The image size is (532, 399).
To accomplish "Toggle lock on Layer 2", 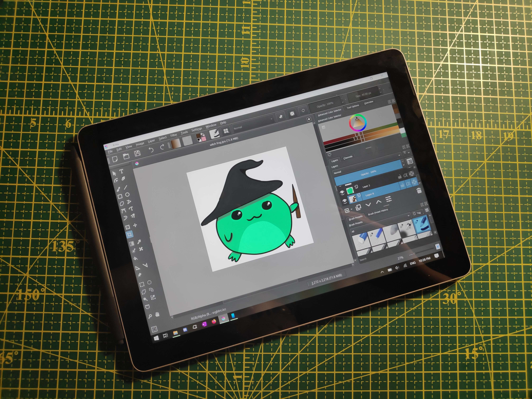I will (x=400, y=177).
